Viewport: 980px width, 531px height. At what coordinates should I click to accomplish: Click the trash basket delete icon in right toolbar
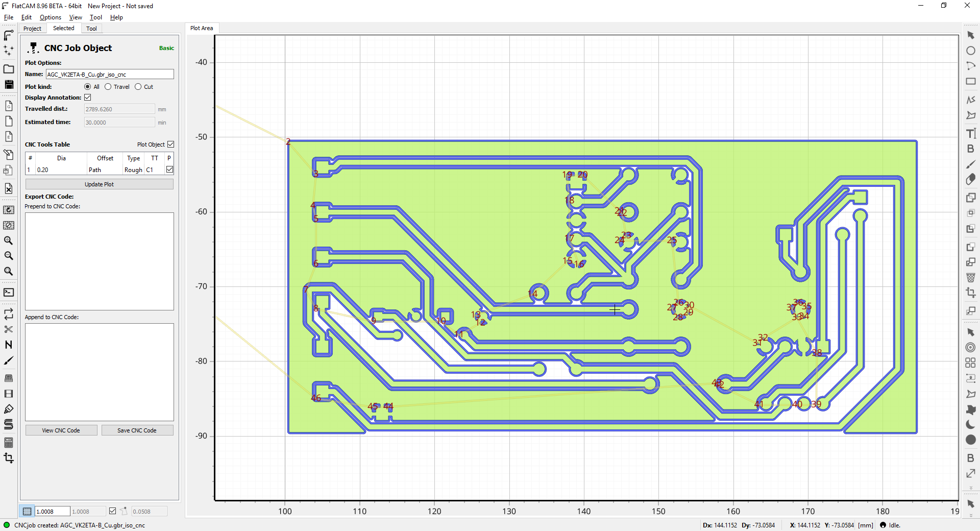[971, 278]
